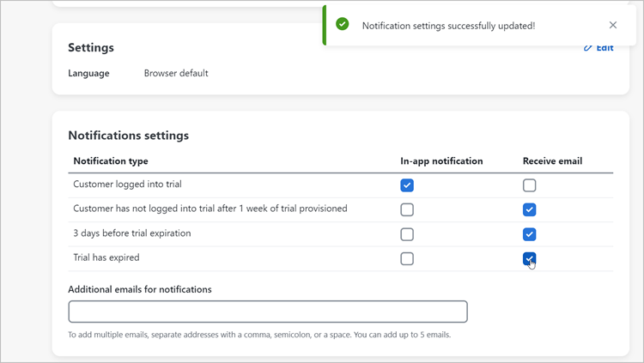Click the In-app notification column header
Screen dimensions: 644x363
[x=441, y=161]
